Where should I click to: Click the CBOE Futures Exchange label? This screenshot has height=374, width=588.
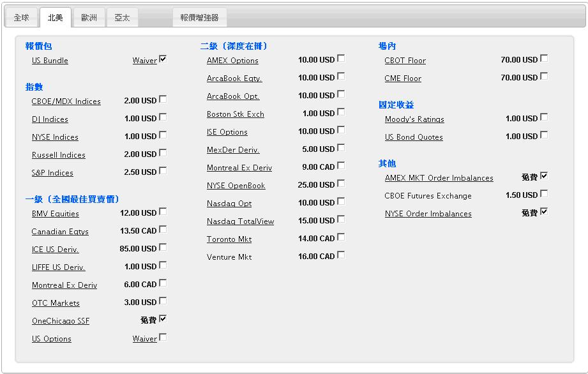pyautogui.click(x=428, y=196)
